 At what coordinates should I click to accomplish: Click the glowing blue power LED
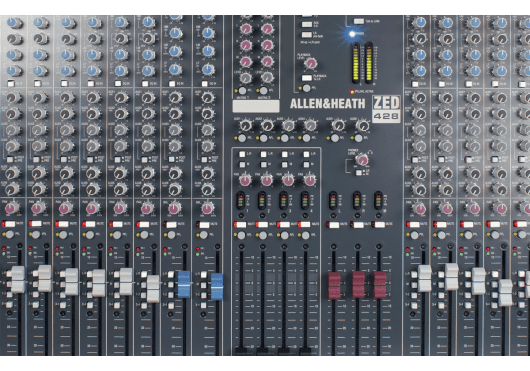coord(352,34)
